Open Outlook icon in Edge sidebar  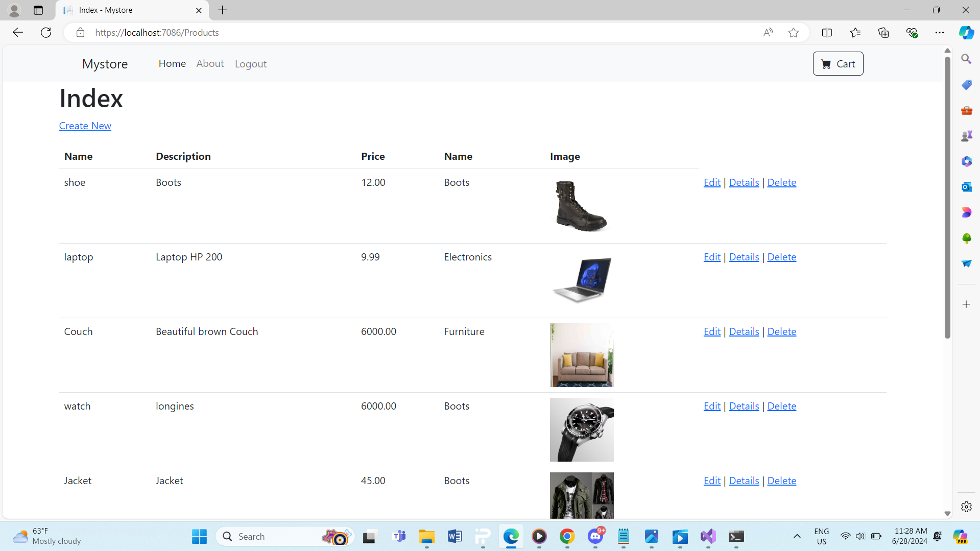tap(966, 187)
